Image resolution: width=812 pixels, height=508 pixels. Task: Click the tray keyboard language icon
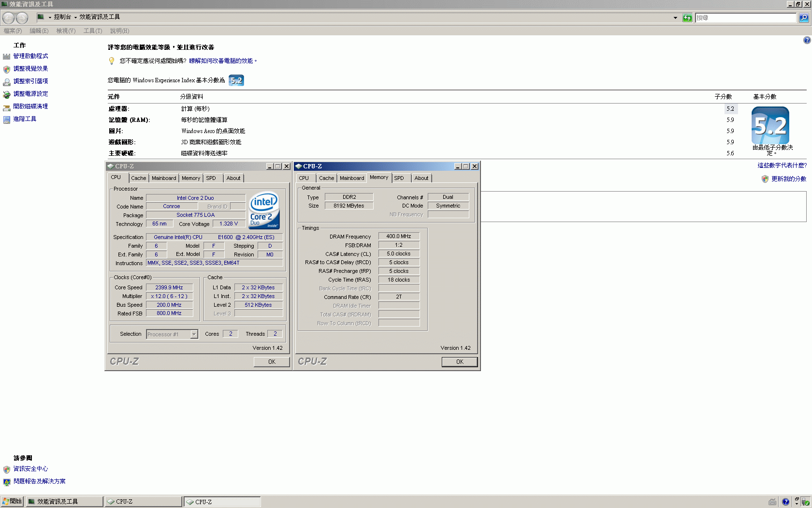tap(772, 502)
